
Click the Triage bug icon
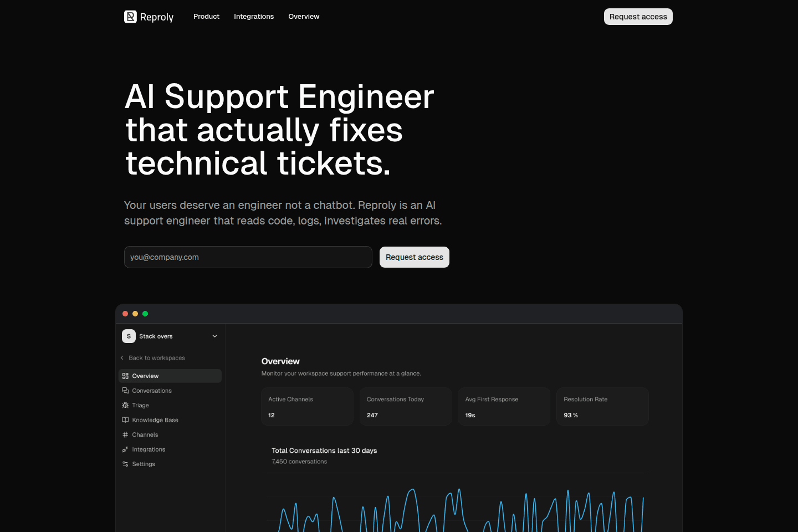pos(125,405)
